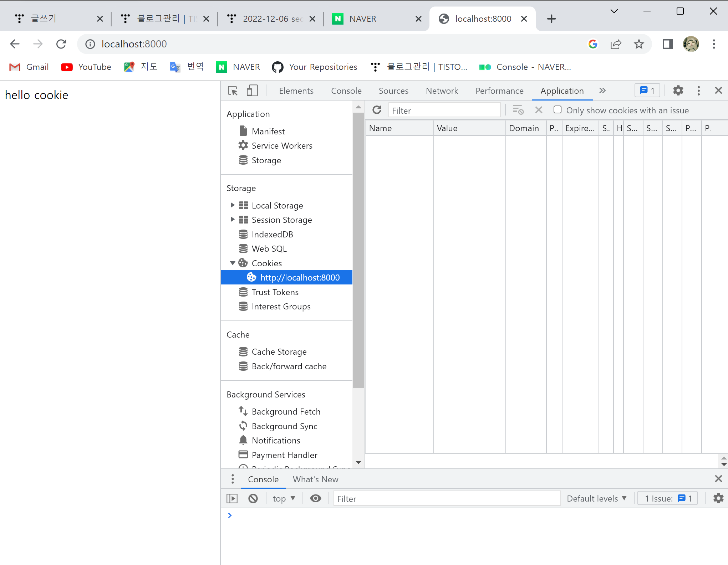The image size is (728, 565).
Task: Switch to the Network tab
Action: pyautogui.click(x=442, y=91)
